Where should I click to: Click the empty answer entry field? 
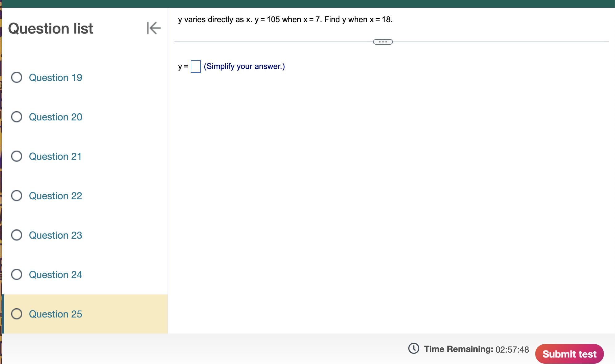196,66
